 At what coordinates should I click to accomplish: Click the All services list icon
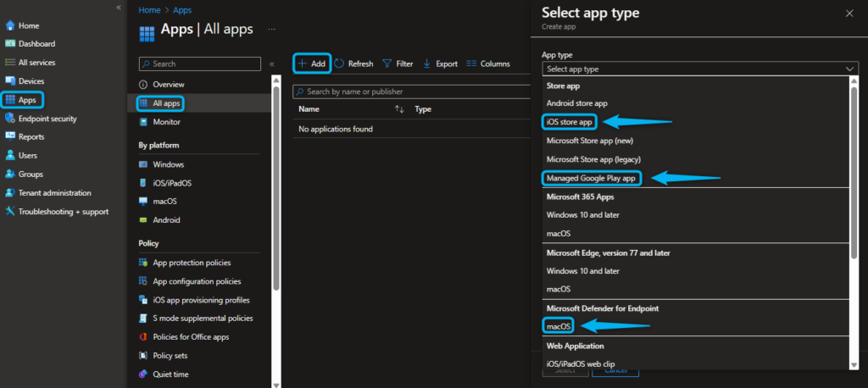pos(10,63)
